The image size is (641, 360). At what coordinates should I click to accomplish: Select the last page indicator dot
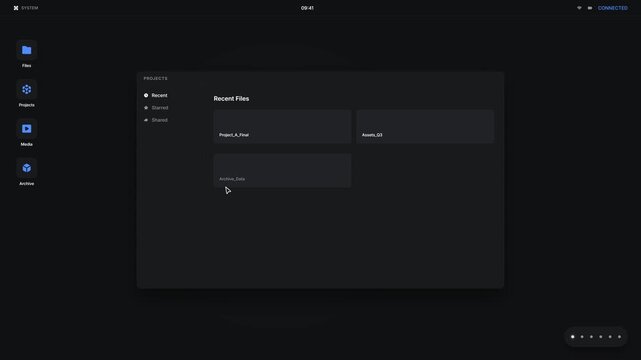point(619,337)
